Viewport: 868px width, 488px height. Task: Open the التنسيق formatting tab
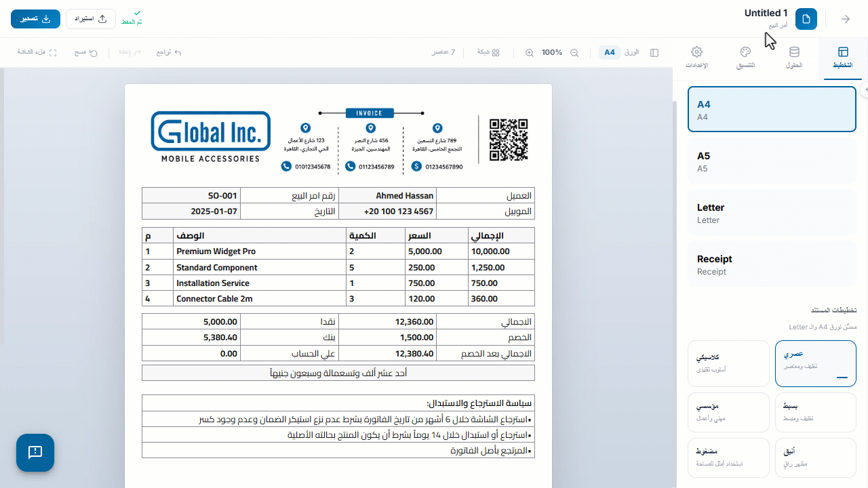(x=745, y=58)
